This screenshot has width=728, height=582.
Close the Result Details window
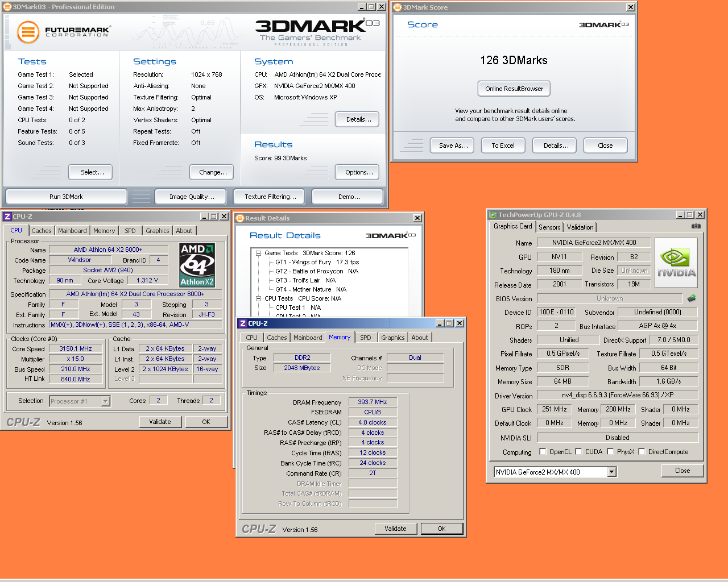tap(417, 218)
